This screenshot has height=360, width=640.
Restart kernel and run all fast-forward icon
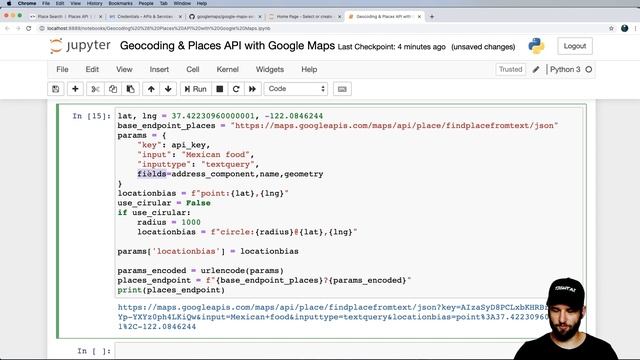tap(252, 89)
